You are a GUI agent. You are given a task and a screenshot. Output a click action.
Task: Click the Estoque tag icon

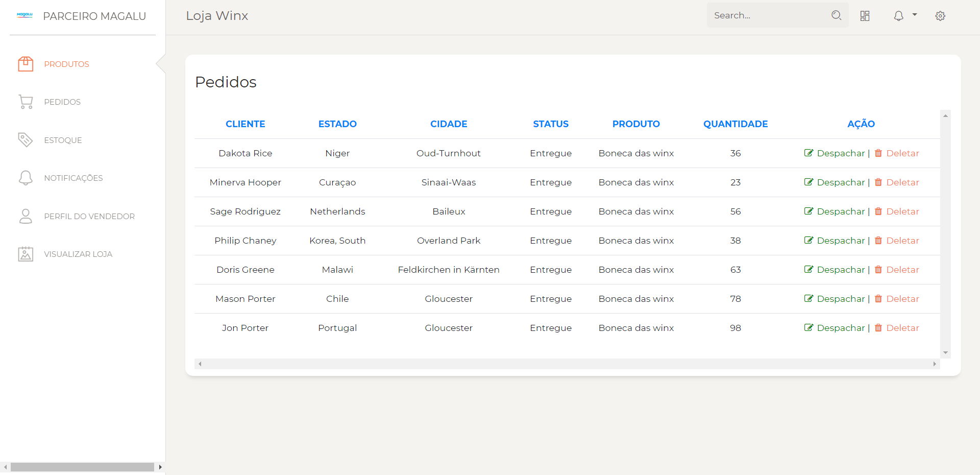point(26,140)
